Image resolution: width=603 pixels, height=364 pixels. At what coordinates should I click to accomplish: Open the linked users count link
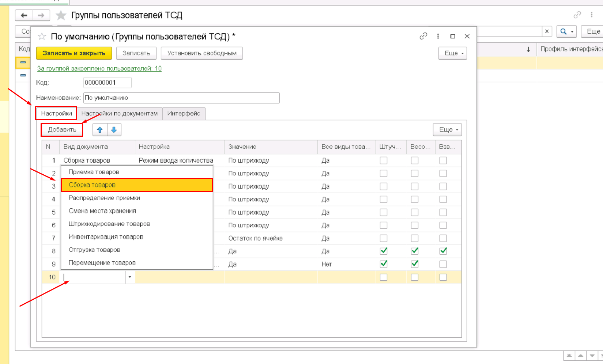click(99, 68)
